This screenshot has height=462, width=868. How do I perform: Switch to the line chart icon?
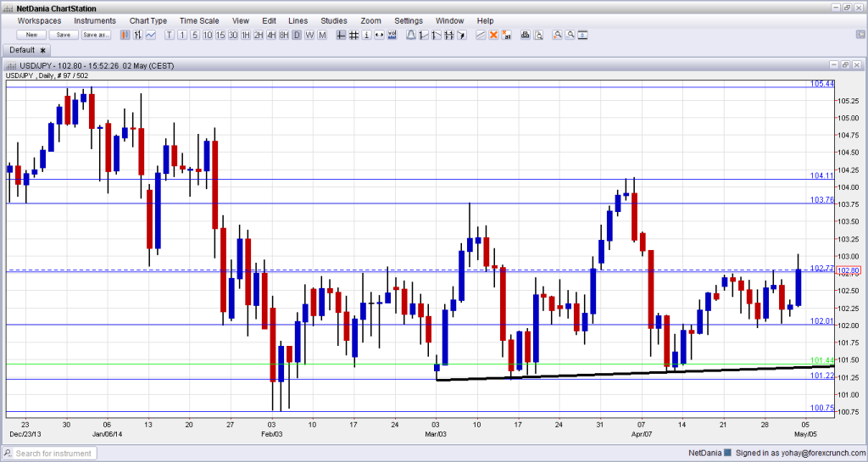pyautogui.click(x=150, y=35)
